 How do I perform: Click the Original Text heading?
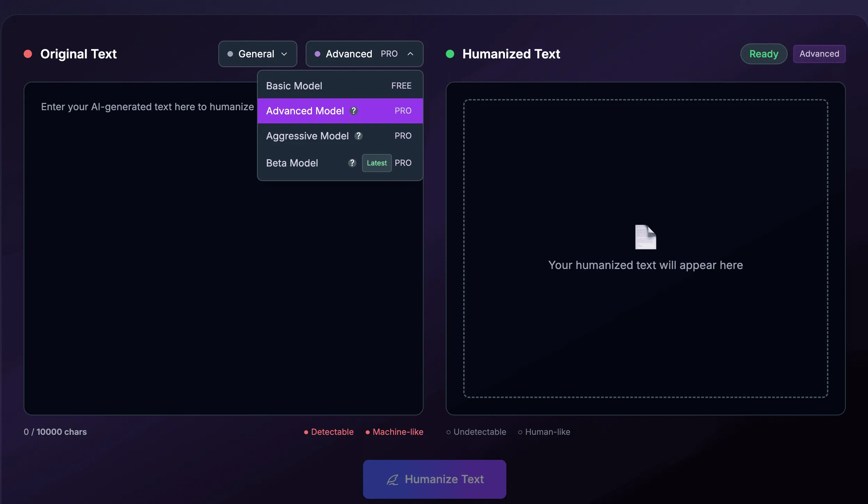coord(79,54)
